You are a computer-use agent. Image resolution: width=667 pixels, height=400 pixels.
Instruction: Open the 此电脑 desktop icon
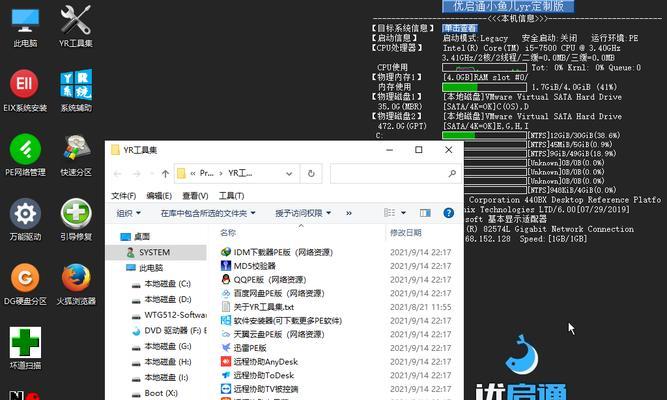pyautogui.click(x=25, y=27)
